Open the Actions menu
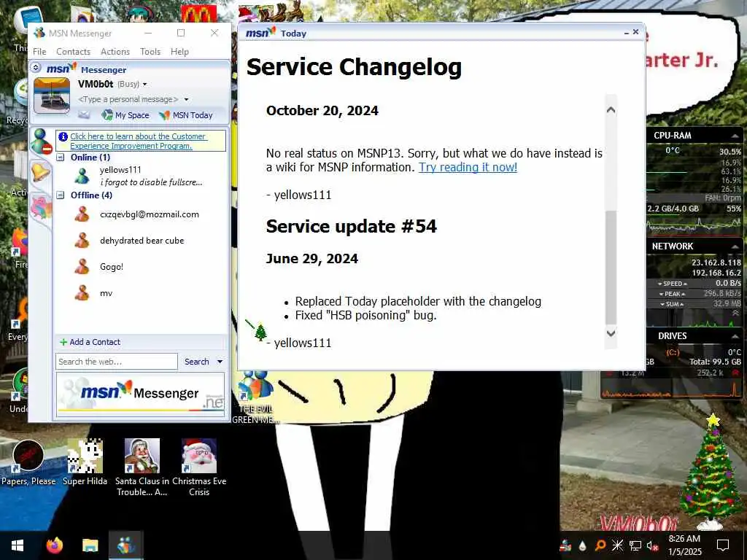747x560 pixels. point(115,52)
